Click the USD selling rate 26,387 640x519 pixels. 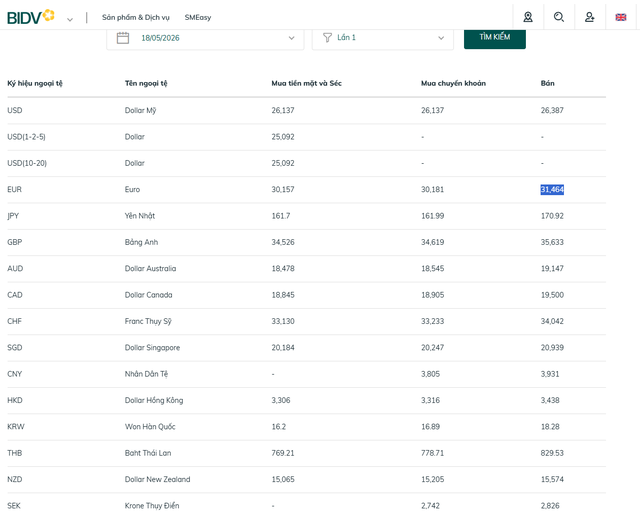tap(552, 110)
